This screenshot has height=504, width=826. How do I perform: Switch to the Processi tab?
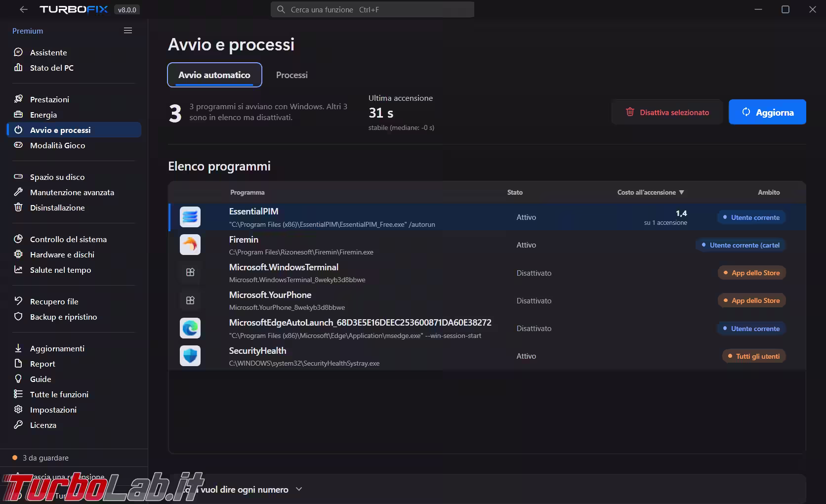pyautogui.click(x=292, y=75)
